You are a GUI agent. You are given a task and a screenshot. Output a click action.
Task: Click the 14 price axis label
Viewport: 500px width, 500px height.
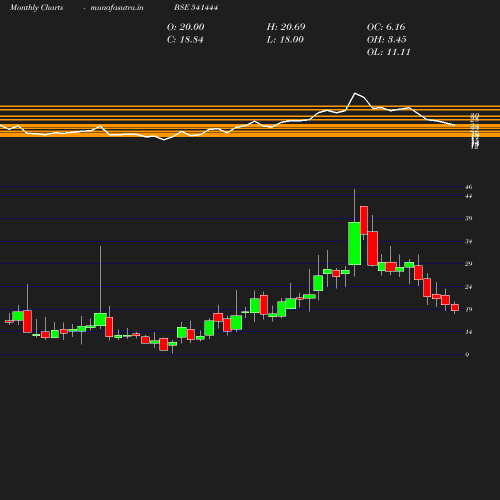[469, 332]
